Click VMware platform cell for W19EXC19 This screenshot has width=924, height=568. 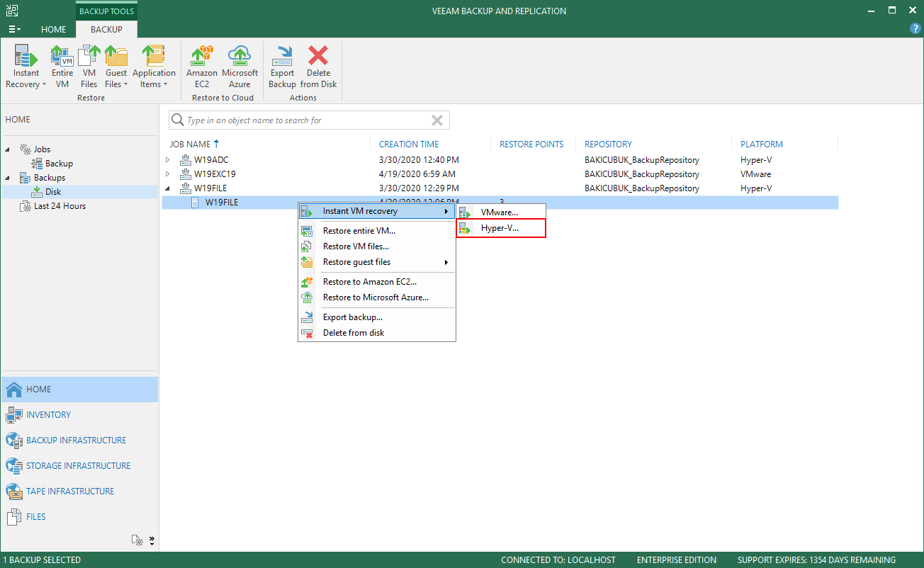(x=756, y=174)
